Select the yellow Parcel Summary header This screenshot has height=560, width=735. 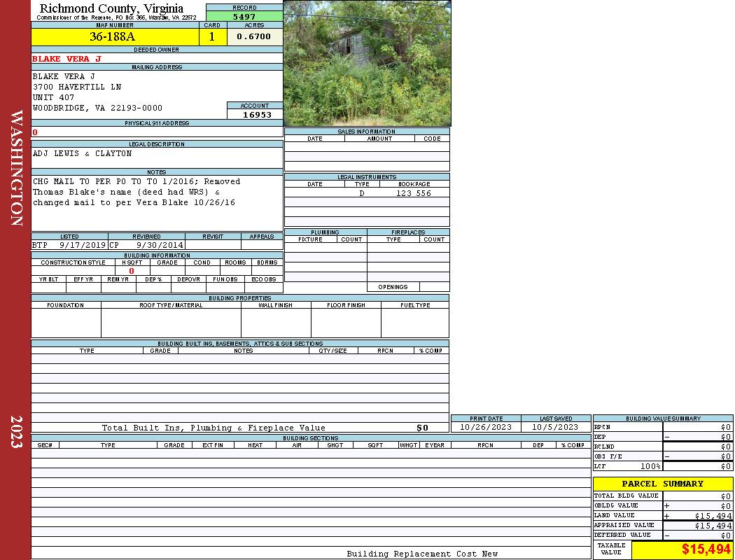(662, 484)
